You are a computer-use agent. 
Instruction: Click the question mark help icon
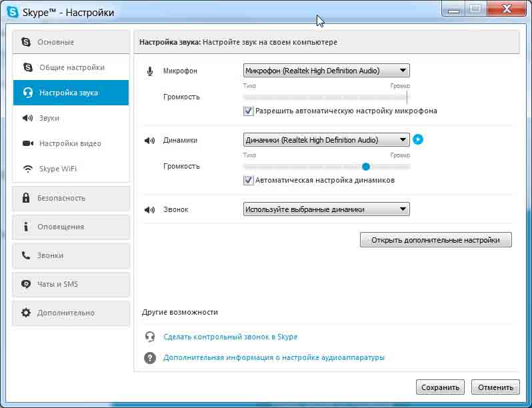(150, 358)
